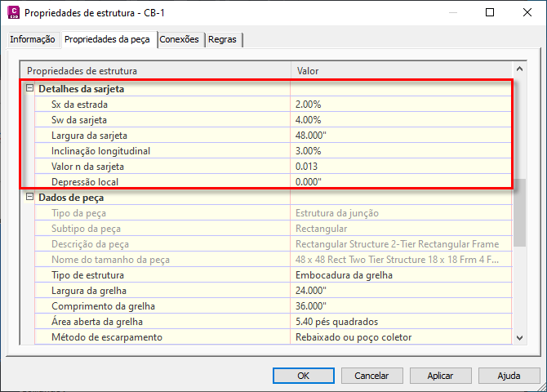Open the Método de escarpamento value dropdown
The height and width of the screenshot is (392, 547).
tap(401, 337)
